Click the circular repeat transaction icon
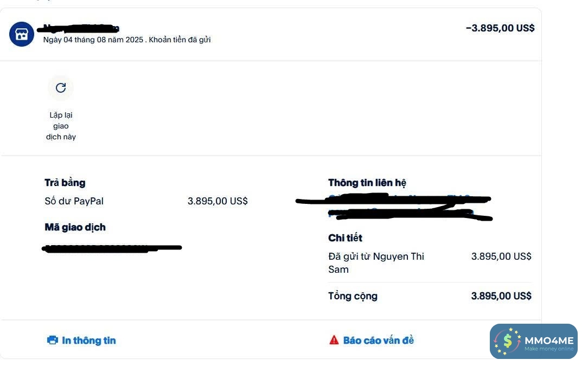This screenshot has height=366, width=588. coord(61,88)
